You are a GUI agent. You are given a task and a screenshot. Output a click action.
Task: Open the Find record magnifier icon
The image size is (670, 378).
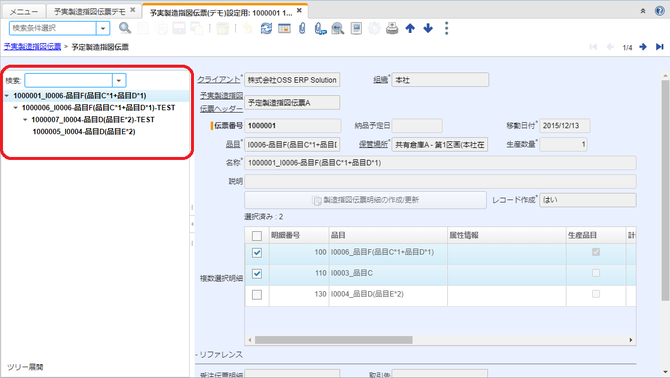pyautogui.click(x=125, y=28)
